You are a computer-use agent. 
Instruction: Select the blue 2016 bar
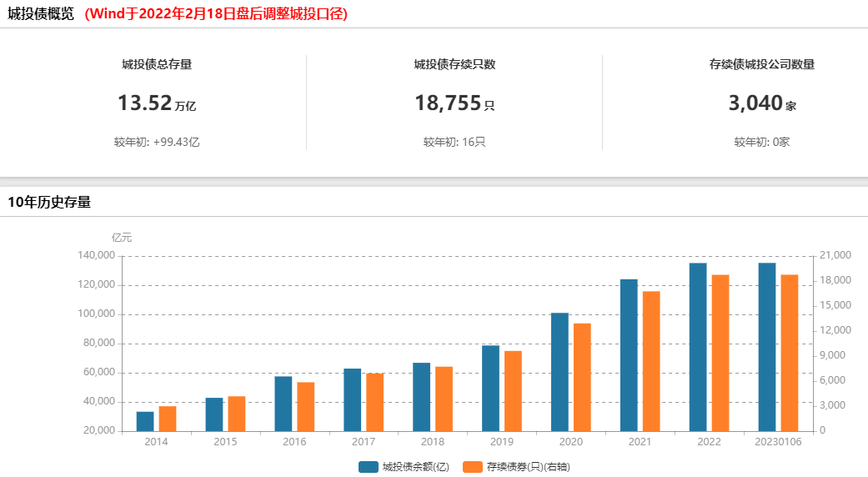coord(283,404)
